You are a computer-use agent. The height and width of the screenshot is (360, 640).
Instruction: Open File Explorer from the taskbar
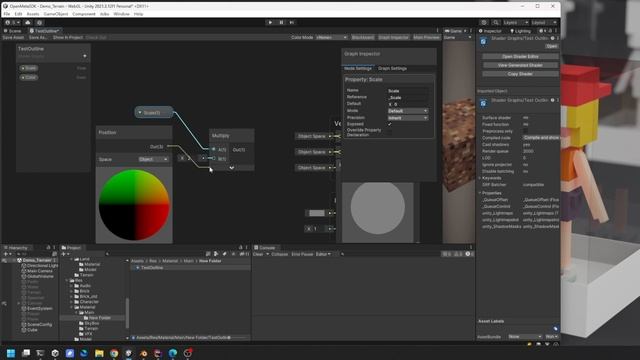(x=99, y=353)
